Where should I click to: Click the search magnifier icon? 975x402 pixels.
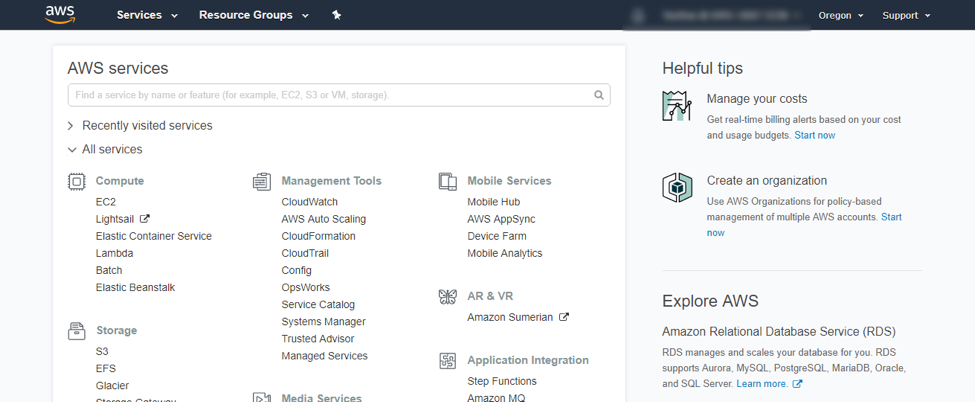[x=599, y=95]
